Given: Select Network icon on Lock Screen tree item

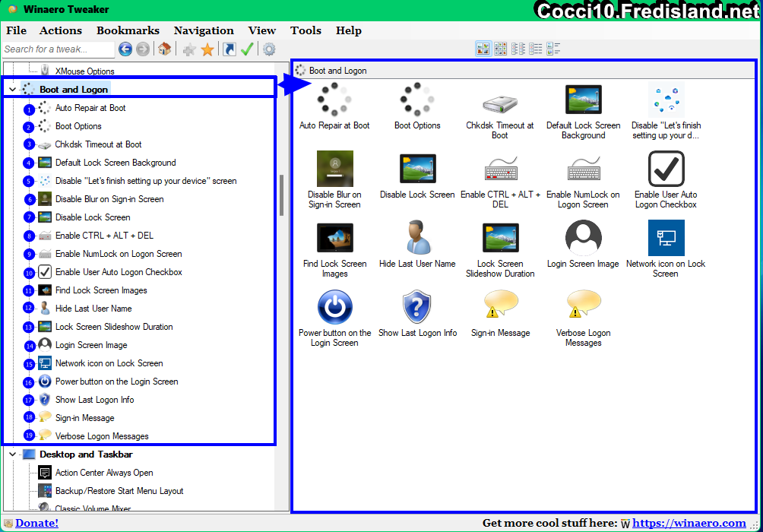Looking at the screenshot, I should coord(109,363).
